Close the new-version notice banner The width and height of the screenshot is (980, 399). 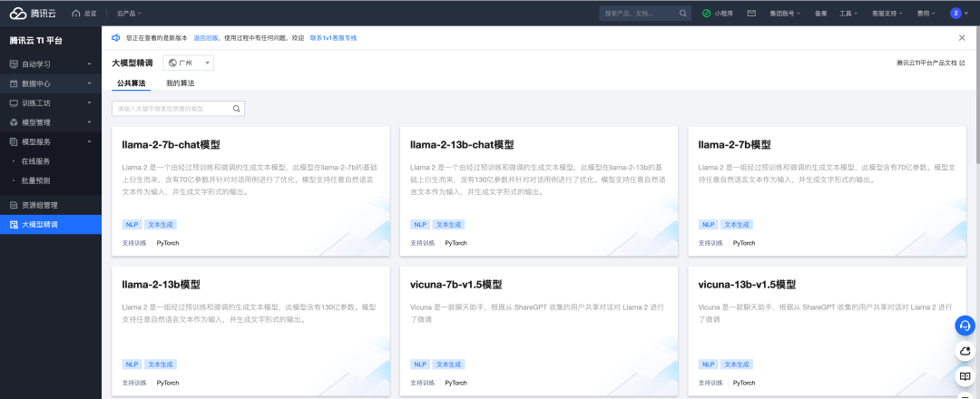[962, 38]
